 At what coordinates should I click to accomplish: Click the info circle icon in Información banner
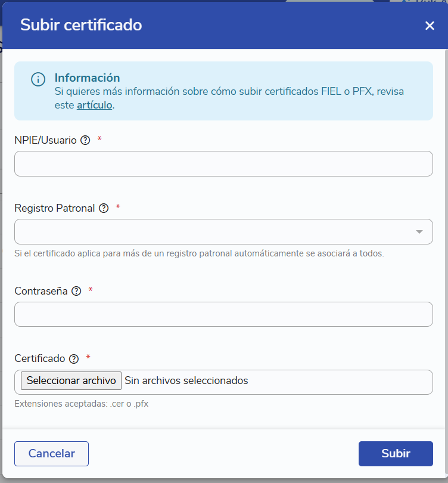click(38, 79)
